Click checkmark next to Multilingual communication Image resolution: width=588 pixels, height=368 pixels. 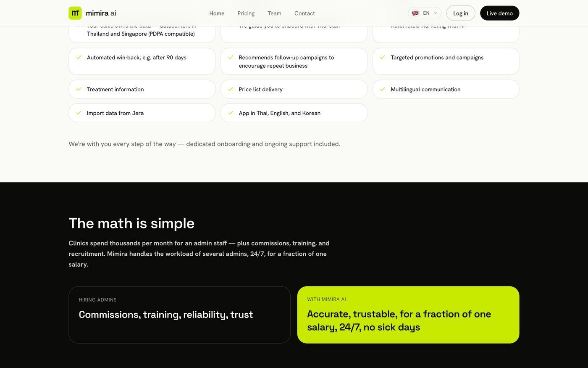click(x=383, y=89)
